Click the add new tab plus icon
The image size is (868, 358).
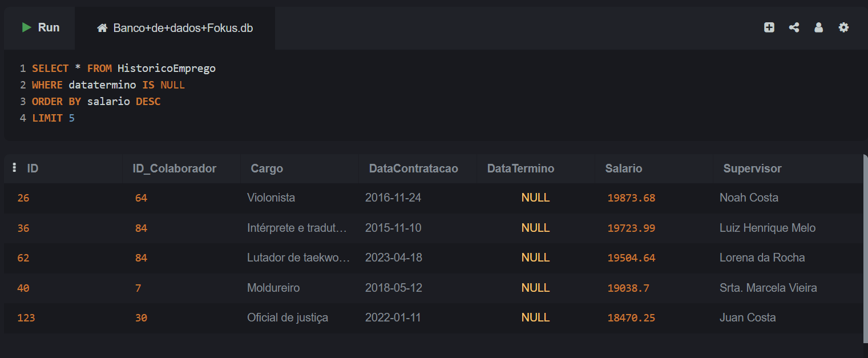(x=769, y=27)
